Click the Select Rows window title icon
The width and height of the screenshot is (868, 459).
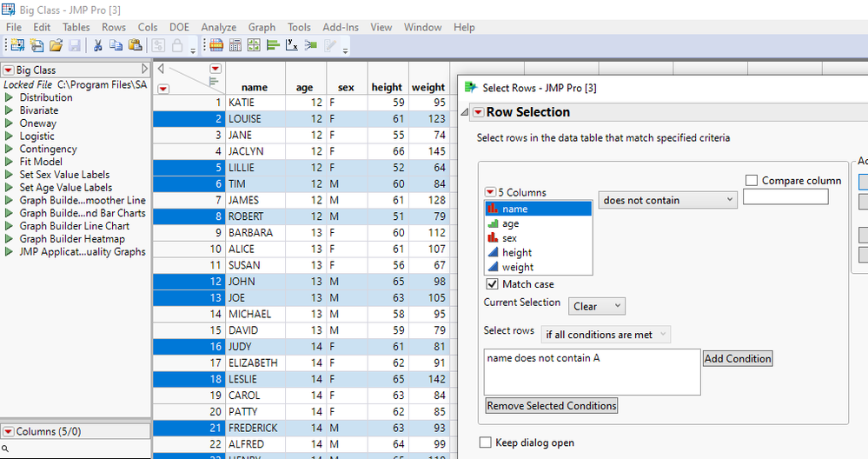(x=471, y=88)
